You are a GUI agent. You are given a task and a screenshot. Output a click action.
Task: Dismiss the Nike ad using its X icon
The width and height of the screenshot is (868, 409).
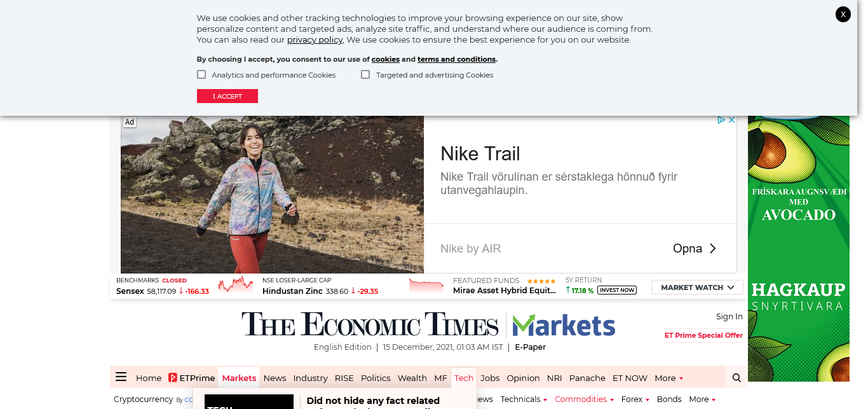point(731,120)
